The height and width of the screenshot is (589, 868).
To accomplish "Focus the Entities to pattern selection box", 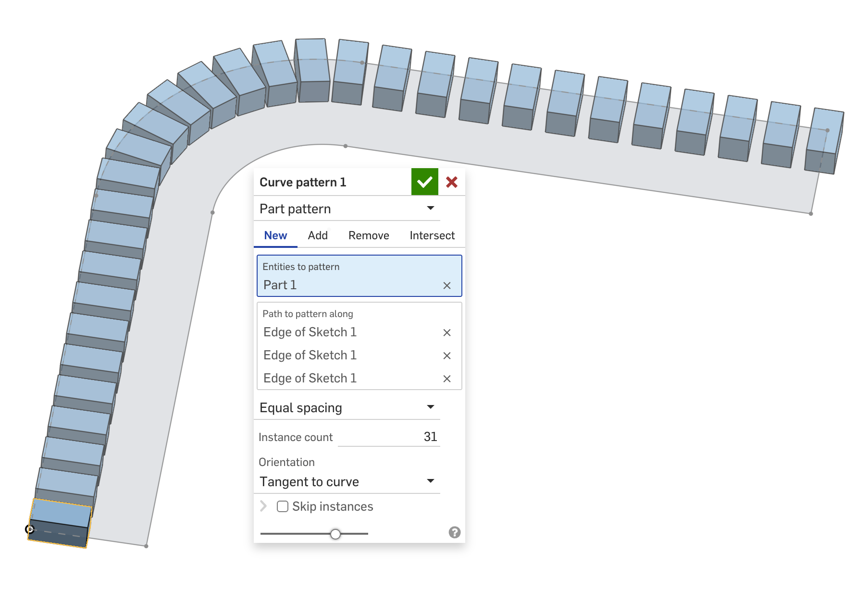I will [360, 276].
